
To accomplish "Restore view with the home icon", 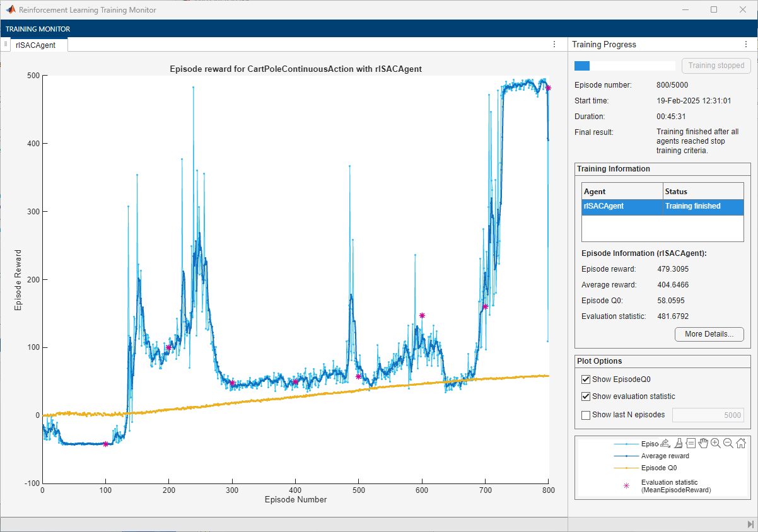I will (x=741, y=443).
